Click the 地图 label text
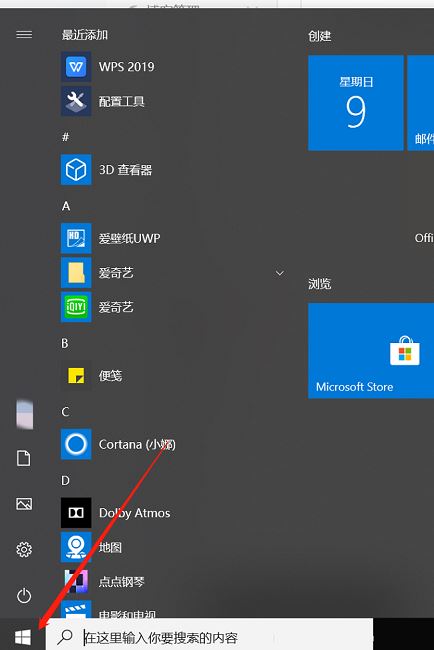The height and width of the screenshot is (650, 434). pyautogui.click(x=110, y=547)
